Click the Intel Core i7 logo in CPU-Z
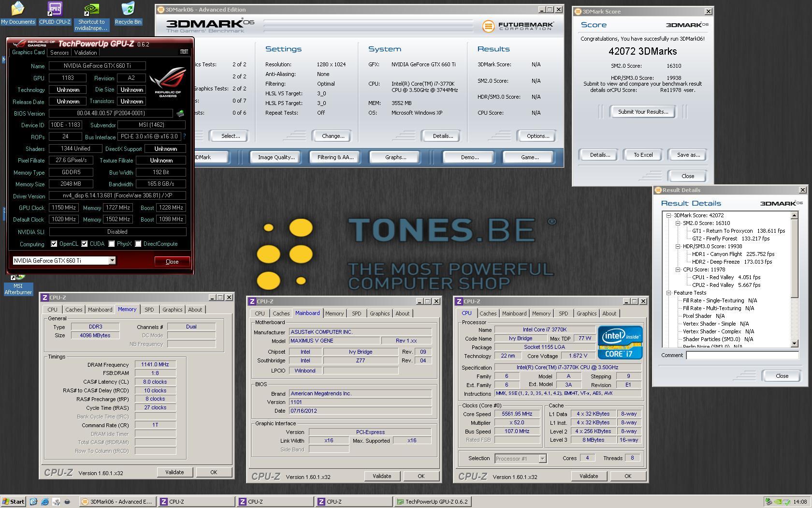 pyautogui.click(x=620, y=342)
